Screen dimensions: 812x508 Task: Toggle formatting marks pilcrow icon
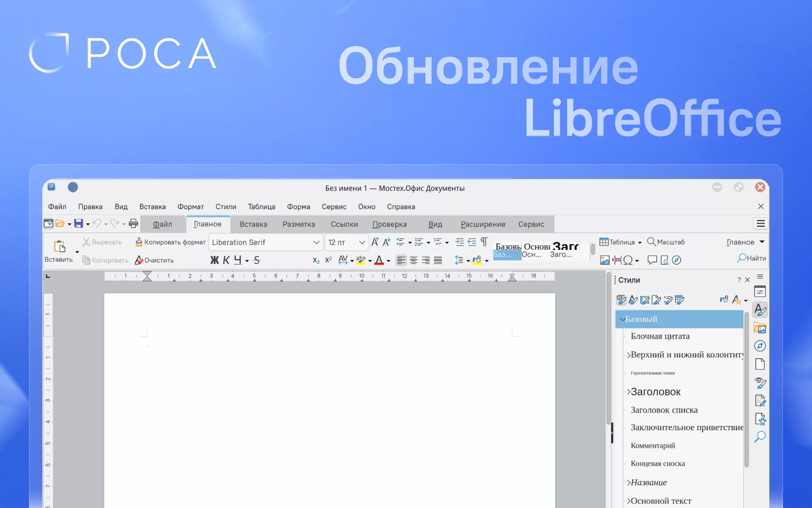[x=484, y=242]
